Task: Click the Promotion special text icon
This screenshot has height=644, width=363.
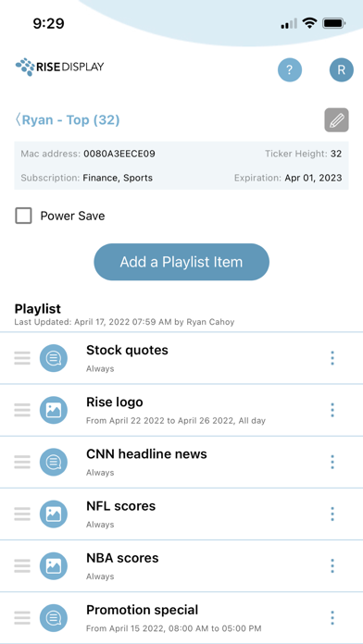Action: coord(54,618)
